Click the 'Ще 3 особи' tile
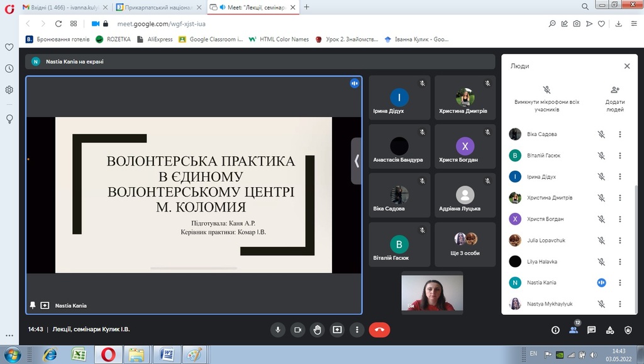Viewport: 644px width, 364px height. [x=465, y=244]
